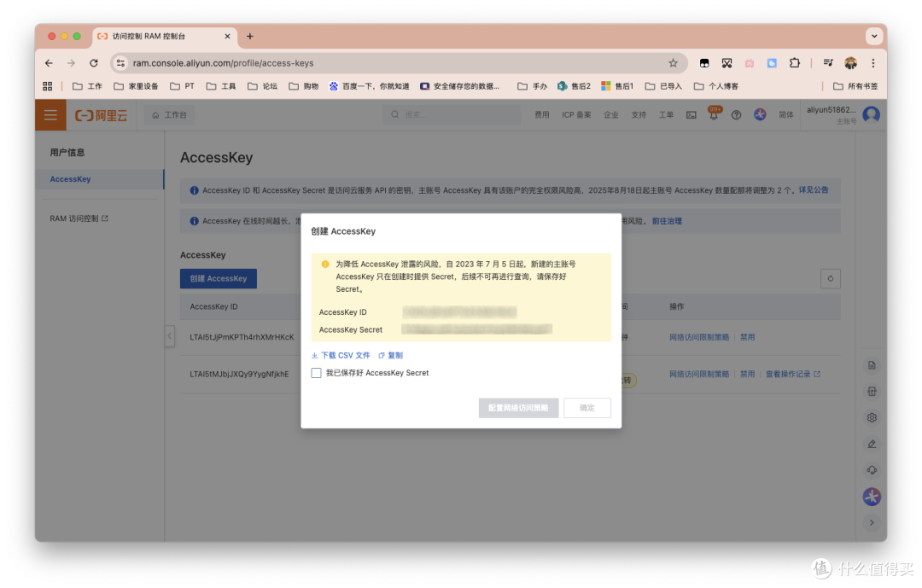This screenshot has height=588, width=922.
Task: Check 我已保存好 AccessKey Secret checkbox
Action: [317, 373]
